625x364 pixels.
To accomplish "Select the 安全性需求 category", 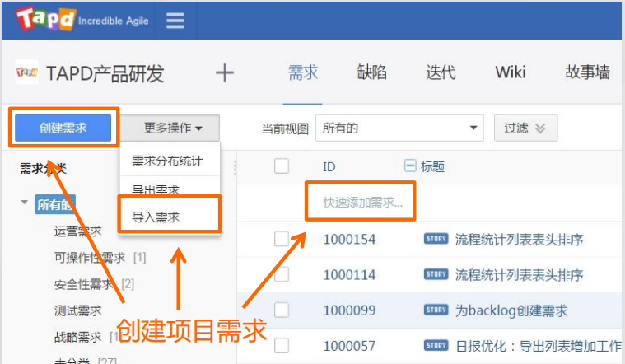I will [84, 284].
